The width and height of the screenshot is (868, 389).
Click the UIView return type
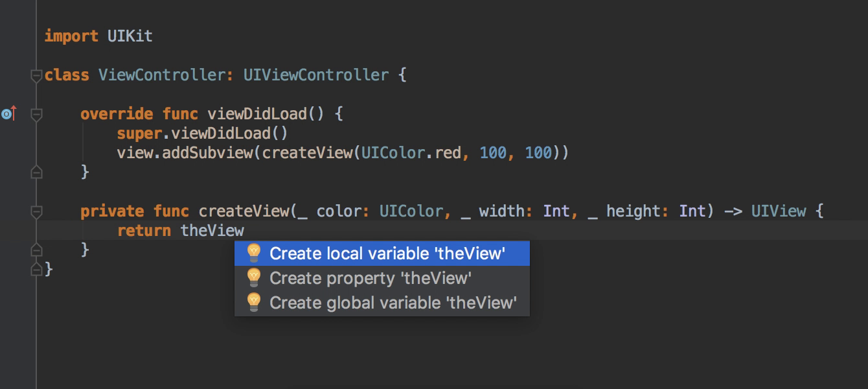[x=778, y=211]
